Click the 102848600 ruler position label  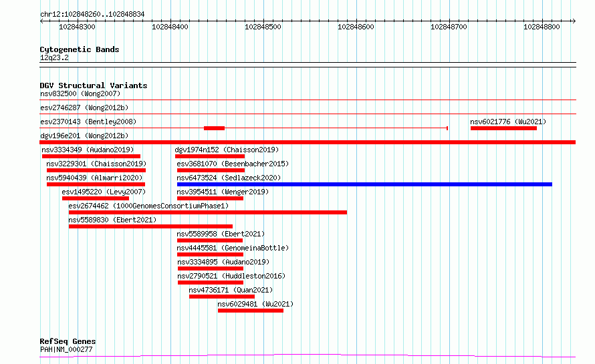[356, 27]
